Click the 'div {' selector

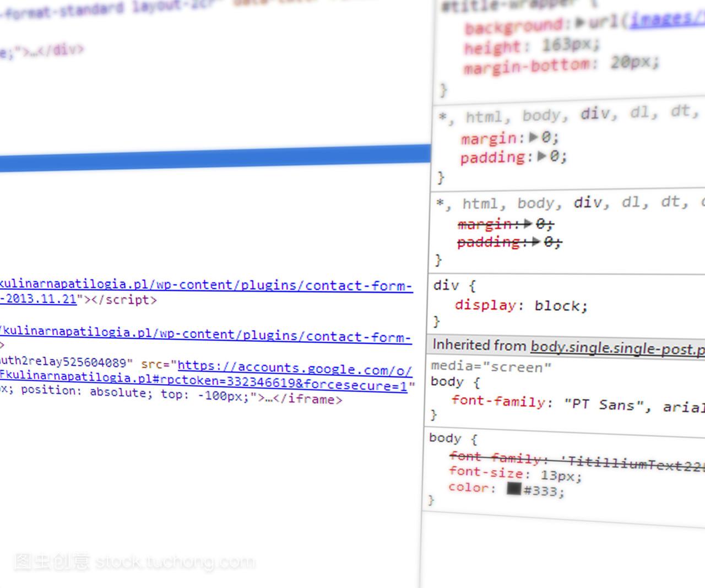[454, 285]
